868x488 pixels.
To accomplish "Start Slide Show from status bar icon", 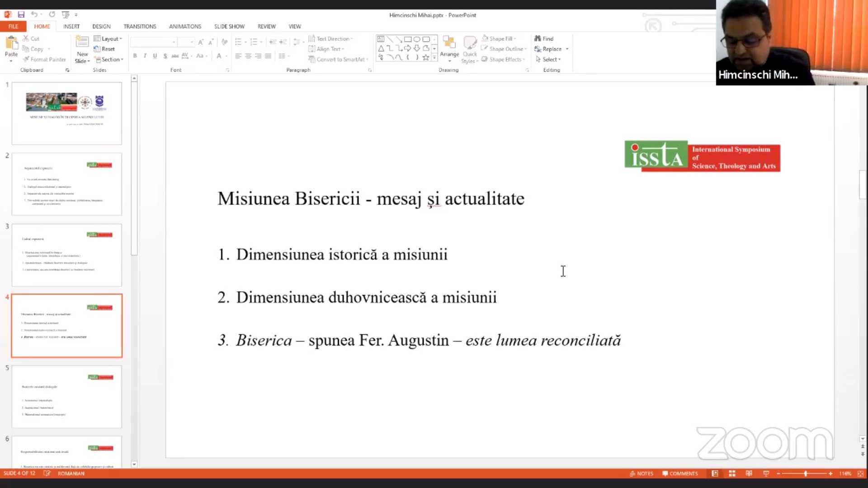I will [x=766, y=473].
